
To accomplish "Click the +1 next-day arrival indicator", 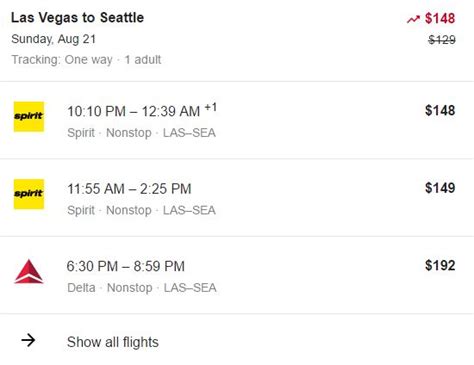I will (x=211, y=107).
